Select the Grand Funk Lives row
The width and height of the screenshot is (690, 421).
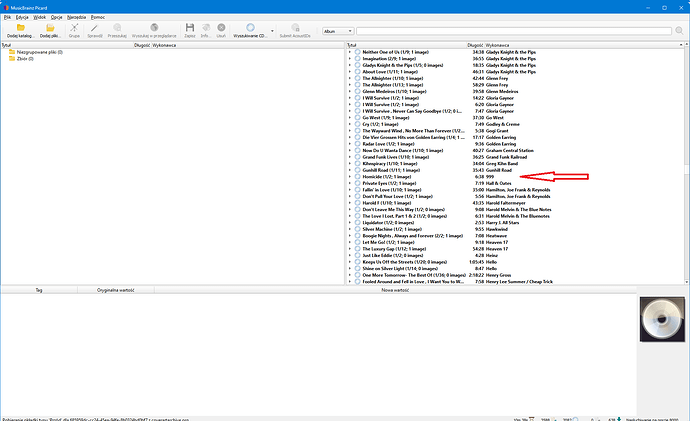pos(517,157)
